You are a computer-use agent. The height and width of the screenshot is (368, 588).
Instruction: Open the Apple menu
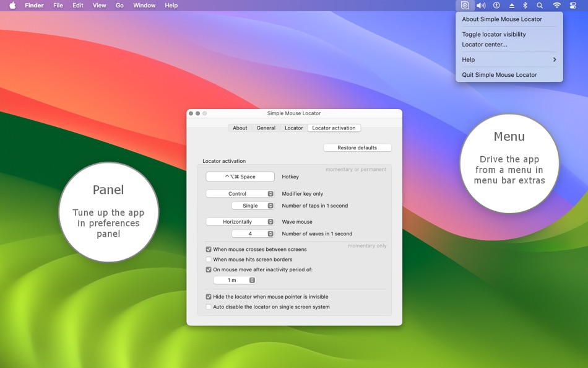(x=12, y=5)
